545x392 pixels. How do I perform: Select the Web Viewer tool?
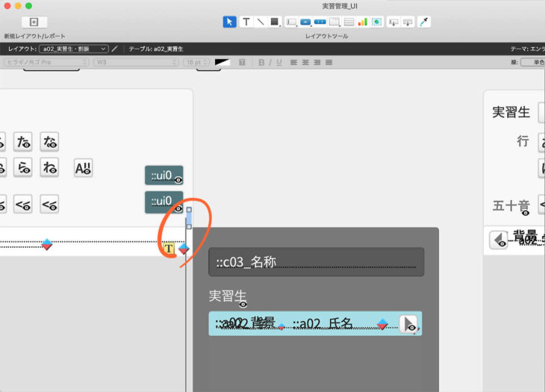[x=376, y=22]
